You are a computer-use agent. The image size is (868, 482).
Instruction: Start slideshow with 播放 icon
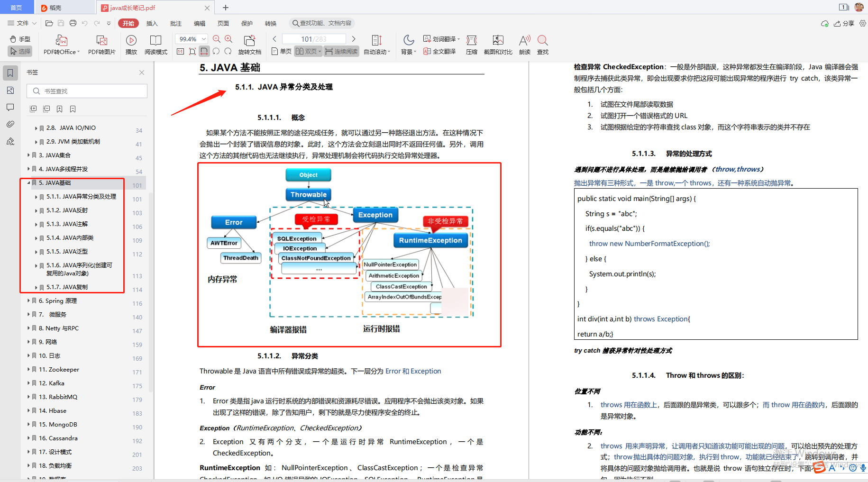[x=131, y=40]
